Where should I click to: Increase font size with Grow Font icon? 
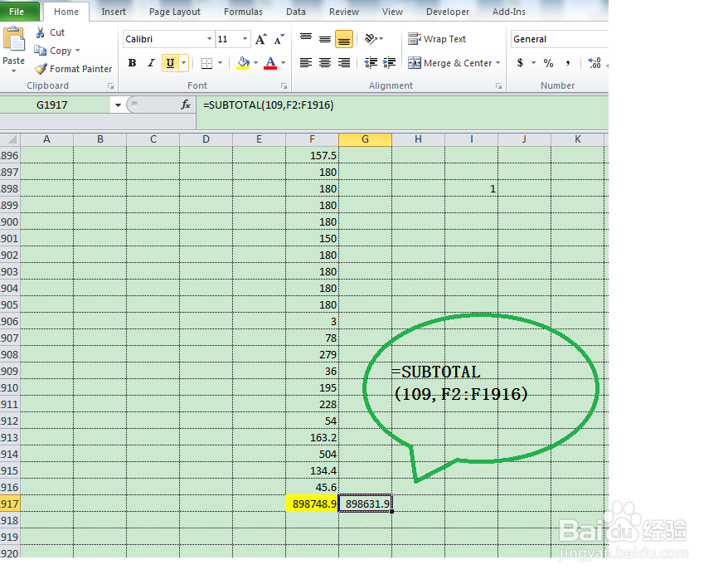[x=261, y=40]
